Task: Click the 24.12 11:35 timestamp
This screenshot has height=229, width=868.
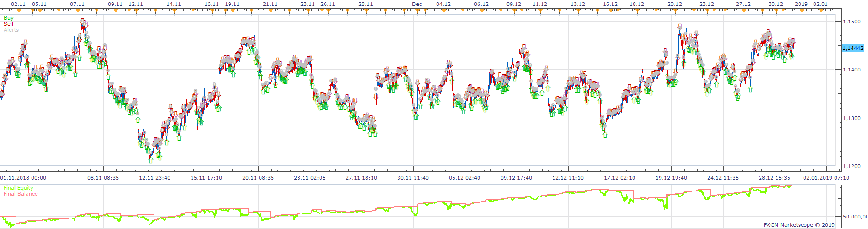Action: (x=723, y=178)
